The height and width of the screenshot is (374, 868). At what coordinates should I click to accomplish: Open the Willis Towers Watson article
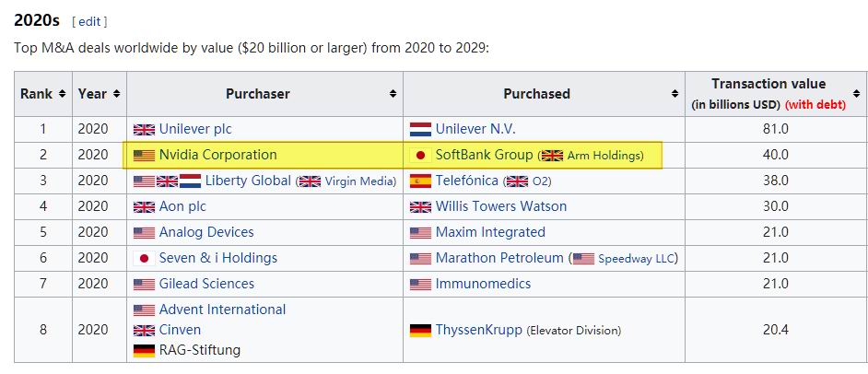[x=500, y=206]
